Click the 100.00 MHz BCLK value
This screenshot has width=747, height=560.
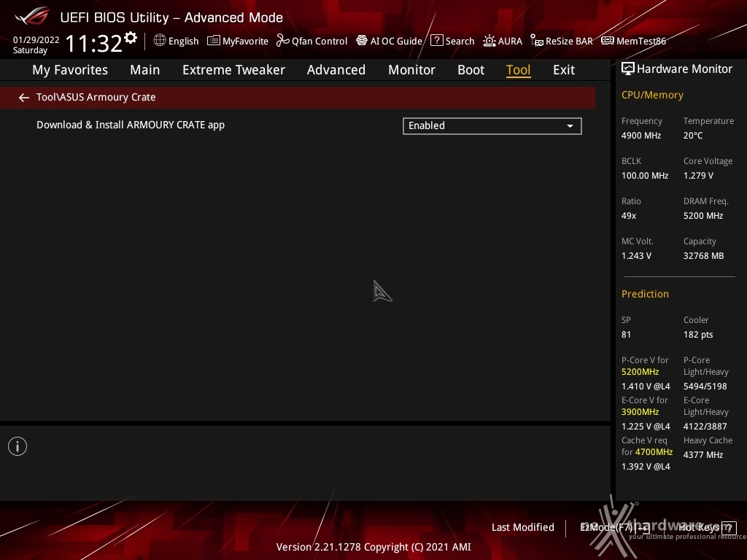tap(645, 176)
